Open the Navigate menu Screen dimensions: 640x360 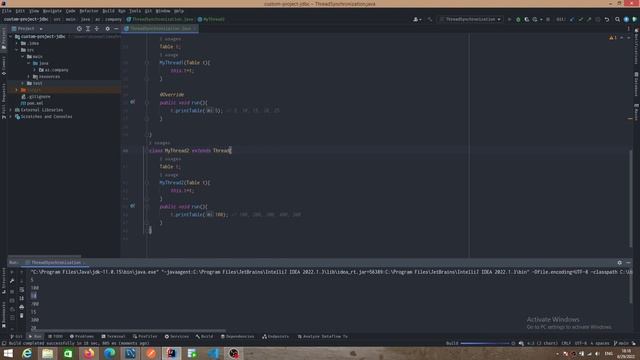point(52,11)
